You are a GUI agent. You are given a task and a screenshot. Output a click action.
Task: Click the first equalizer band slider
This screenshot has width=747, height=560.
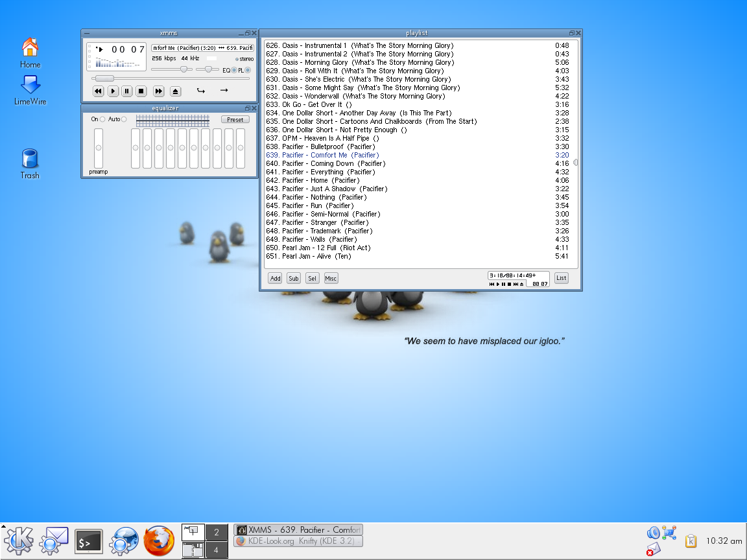click(136, 148)
